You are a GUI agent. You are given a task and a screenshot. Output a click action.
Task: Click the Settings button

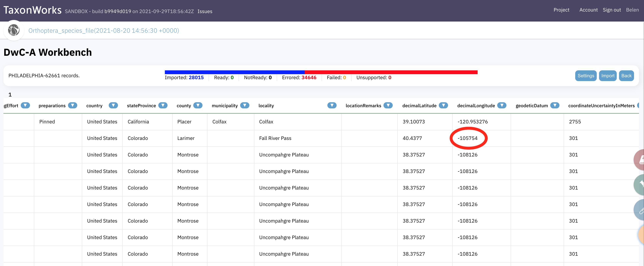point(586,76)
